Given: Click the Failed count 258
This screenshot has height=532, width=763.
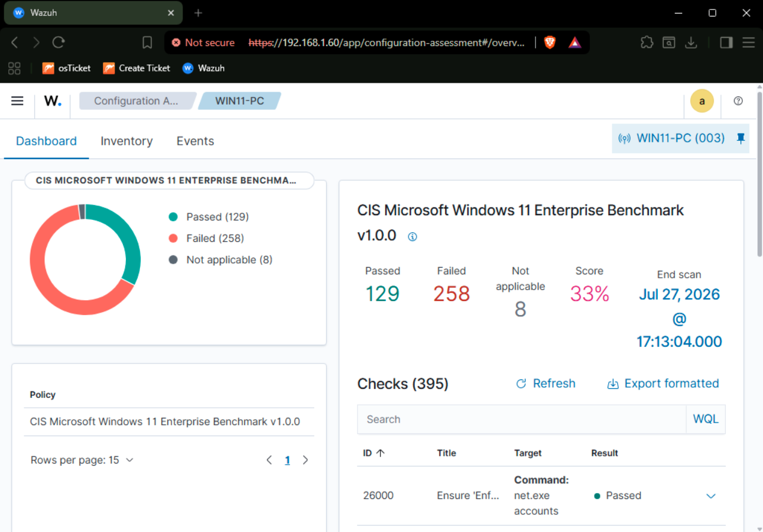Looking at the screenshot, I should [452, 294].
